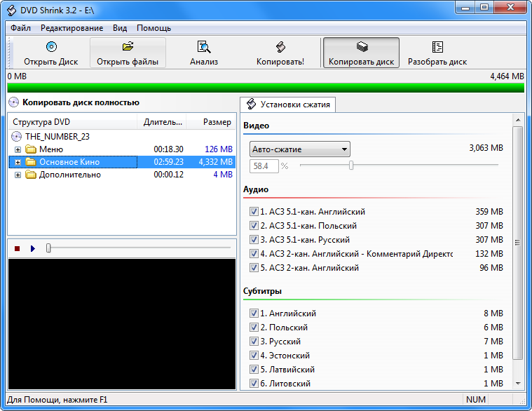532x411 pixels.
Task: Uncheck subtitle 2. Польский
Action: coord(254,327)
